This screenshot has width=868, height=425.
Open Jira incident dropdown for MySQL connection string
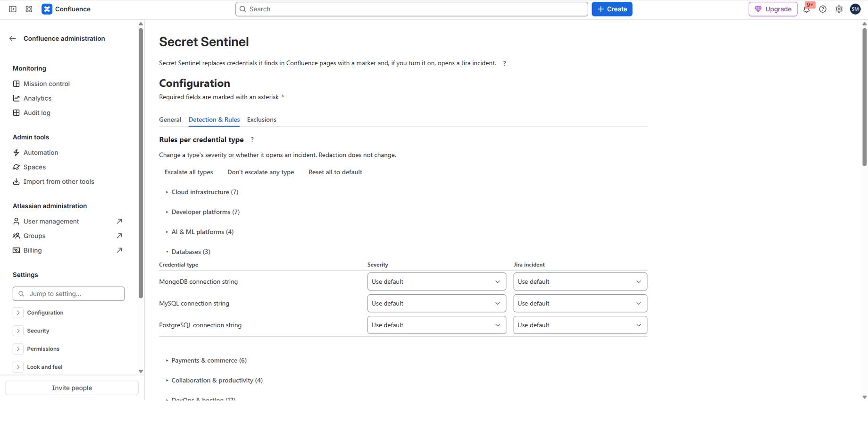580,303
